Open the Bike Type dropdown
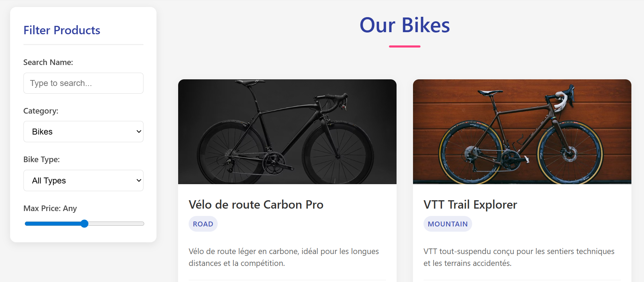The width and height of the screenshot is (644, 282). pyautogui.click(x=83, y=180)
